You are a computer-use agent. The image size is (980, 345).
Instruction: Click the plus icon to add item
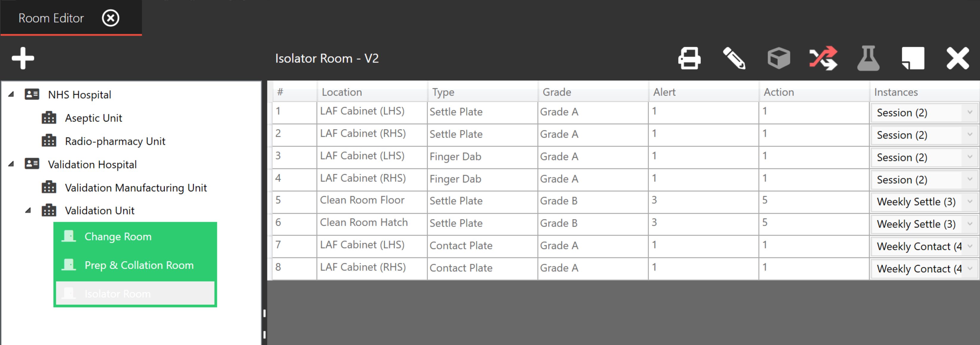(x=23, y=58)
